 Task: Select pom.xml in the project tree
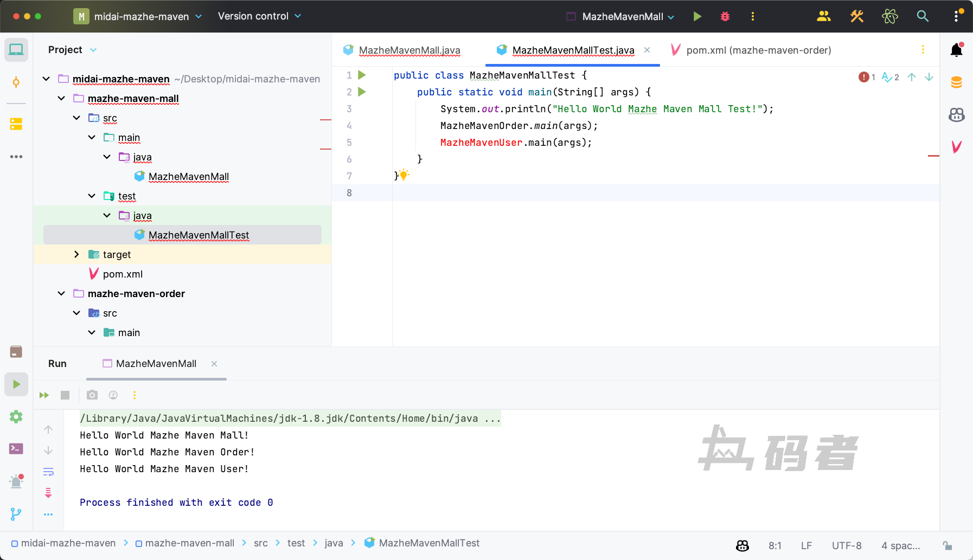[x=123, y=274]
